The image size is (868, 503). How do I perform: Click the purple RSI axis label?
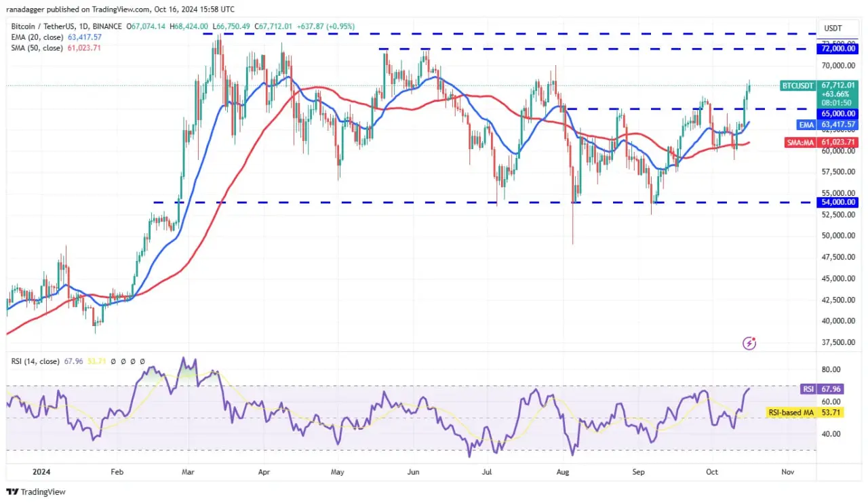tap(808, 389)
